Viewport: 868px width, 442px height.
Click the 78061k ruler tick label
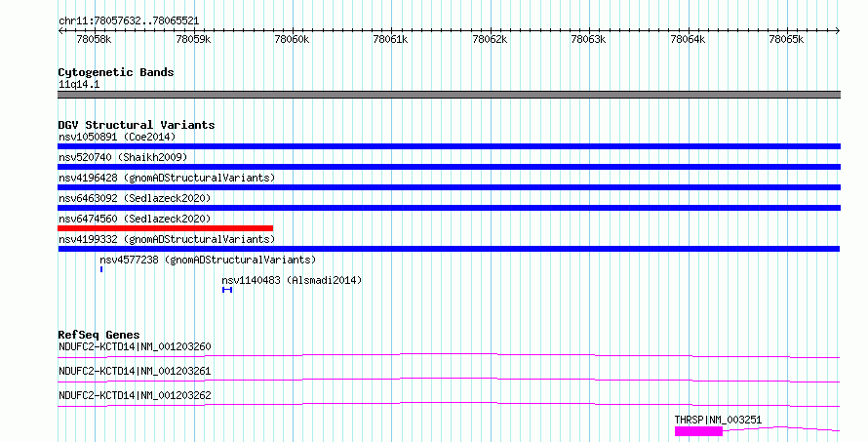pyautogui.click(x=391, y=39)
